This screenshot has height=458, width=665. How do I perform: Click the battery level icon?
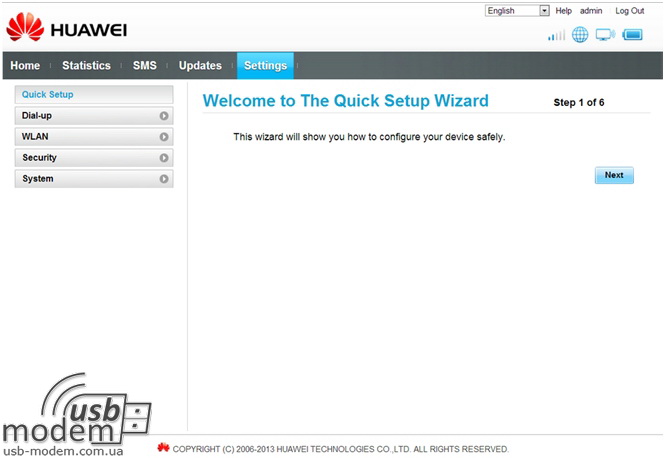point(632,35)
